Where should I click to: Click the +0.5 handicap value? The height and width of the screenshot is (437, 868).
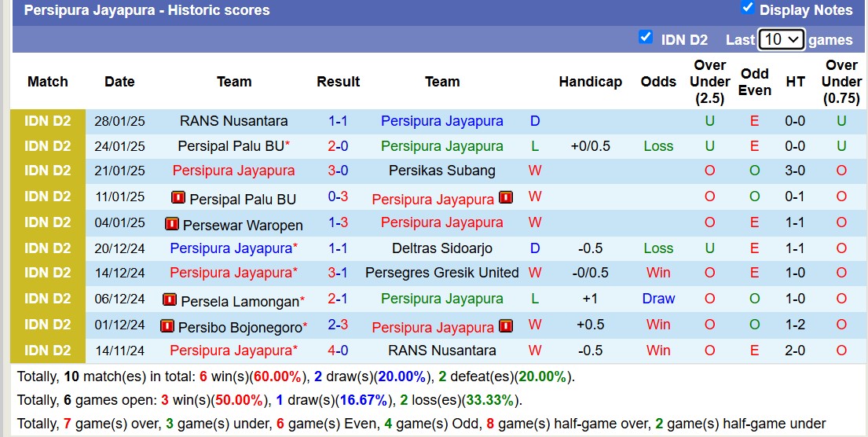(590, 325)
